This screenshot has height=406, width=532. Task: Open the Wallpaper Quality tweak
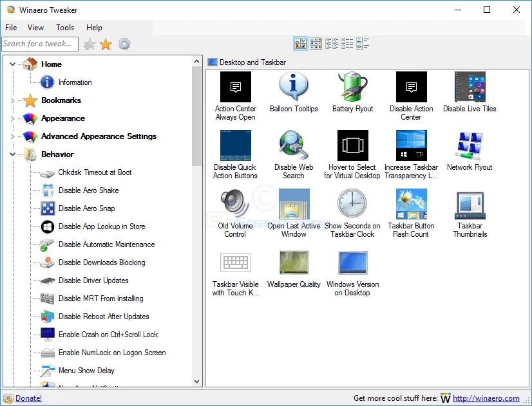[x=294, y=269]
